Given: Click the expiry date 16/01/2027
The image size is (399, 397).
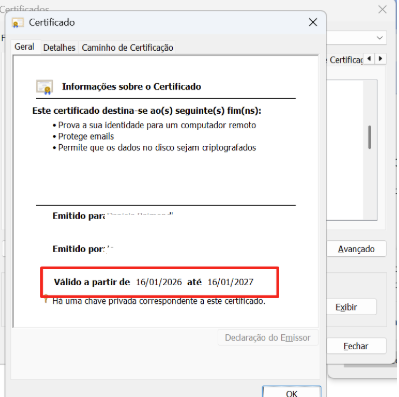Looking at the screenshot, I should [230, 282].
